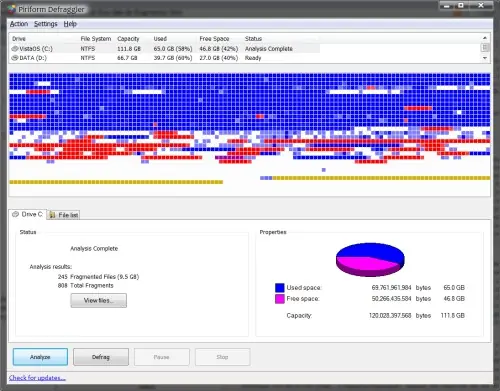Viewport: 500px width, 391px height.
Task: Click the Pause button
Action: (162, 357)
